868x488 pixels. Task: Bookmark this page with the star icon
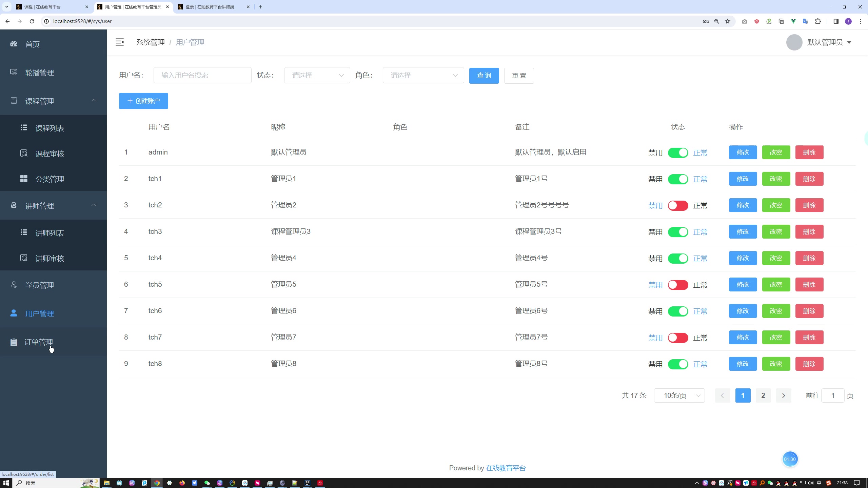coord(728,21)
